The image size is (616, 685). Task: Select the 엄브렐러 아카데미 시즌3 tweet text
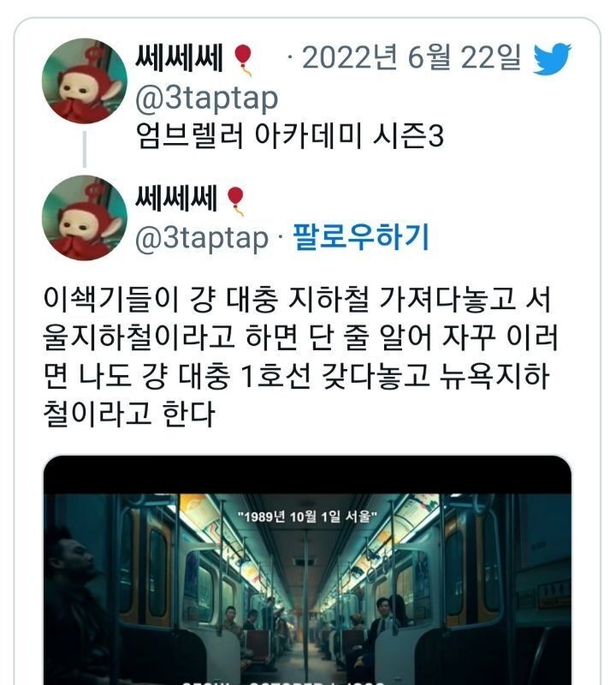[x=290, y=136]
